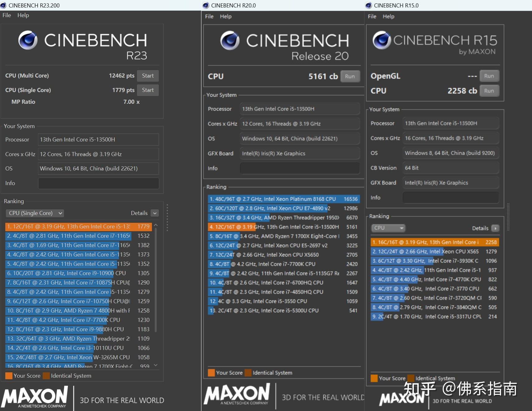Click the Cinebench R23 title bar app icon
Screen dimensions: 532x411
[3, 5]
